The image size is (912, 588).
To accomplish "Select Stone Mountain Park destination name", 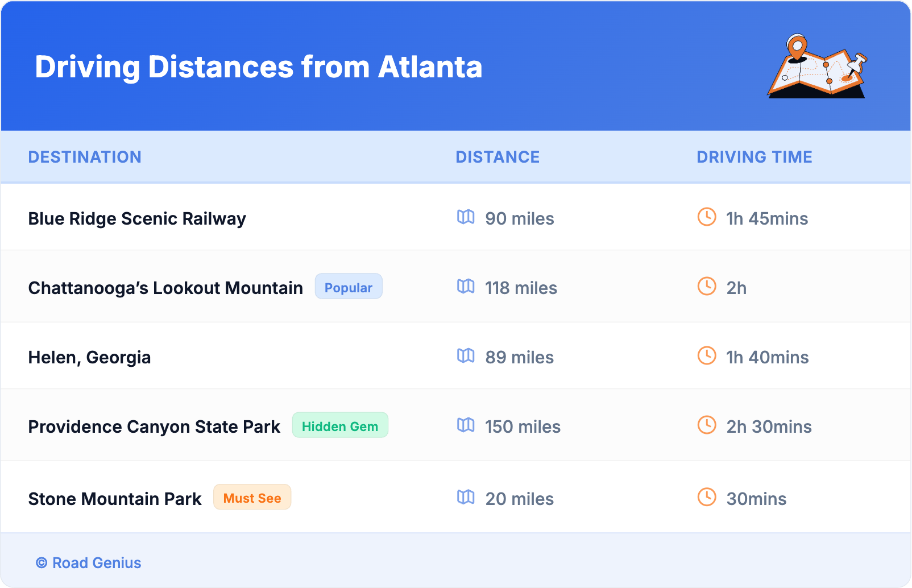I will click(115, 499).
